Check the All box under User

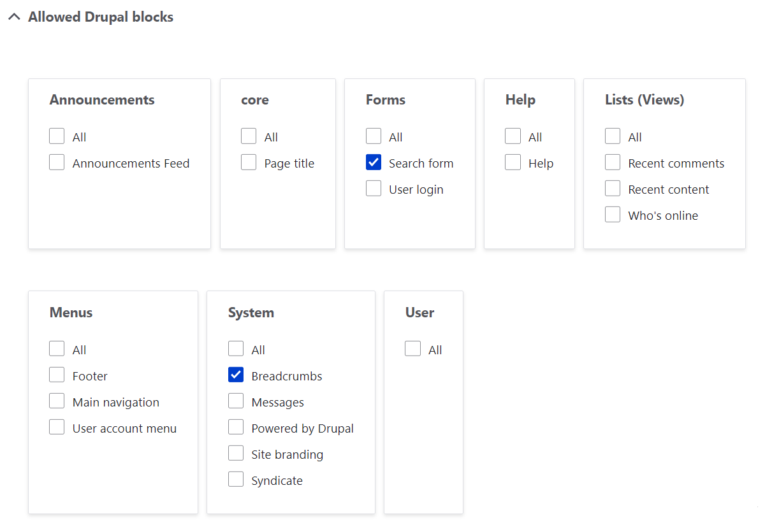(x=412, y=349)
